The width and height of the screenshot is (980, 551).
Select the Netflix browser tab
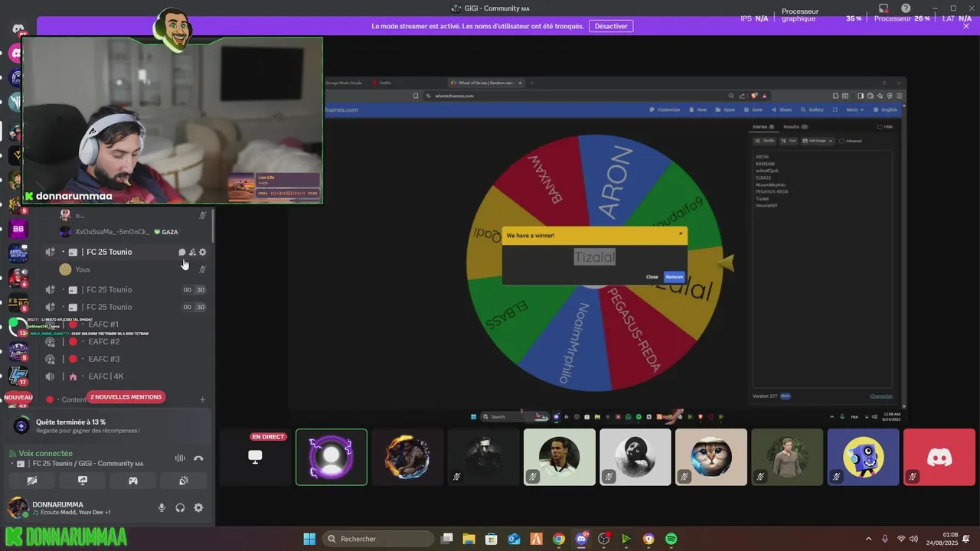(383, 83)
